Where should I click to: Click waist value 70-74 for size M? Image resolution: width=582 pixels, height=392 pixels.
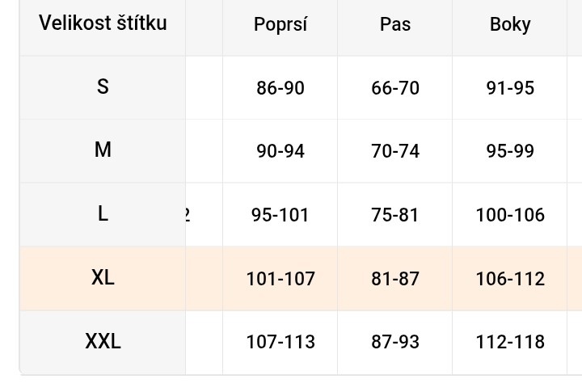pos(395,151)
